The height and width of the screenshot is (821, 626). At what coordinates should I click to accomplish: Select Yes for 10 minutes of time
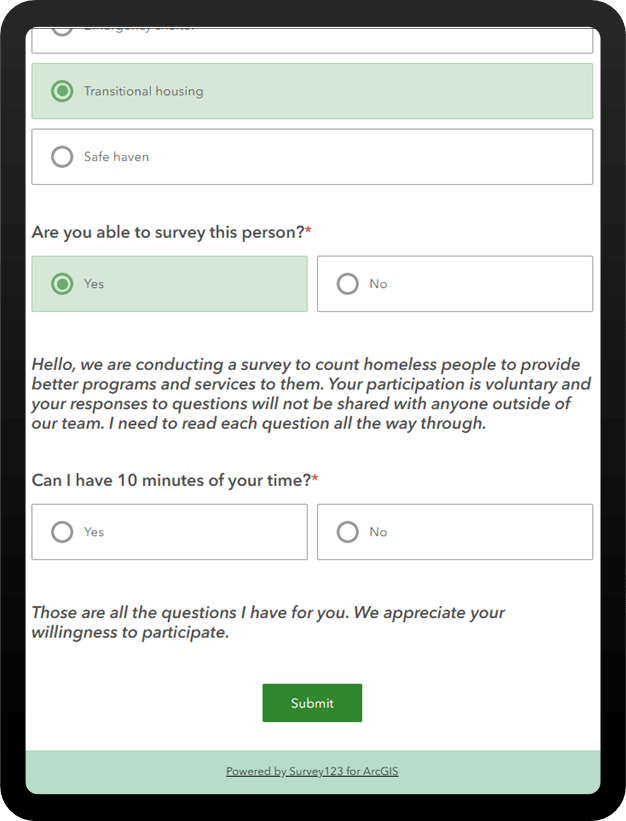[169, 531]
